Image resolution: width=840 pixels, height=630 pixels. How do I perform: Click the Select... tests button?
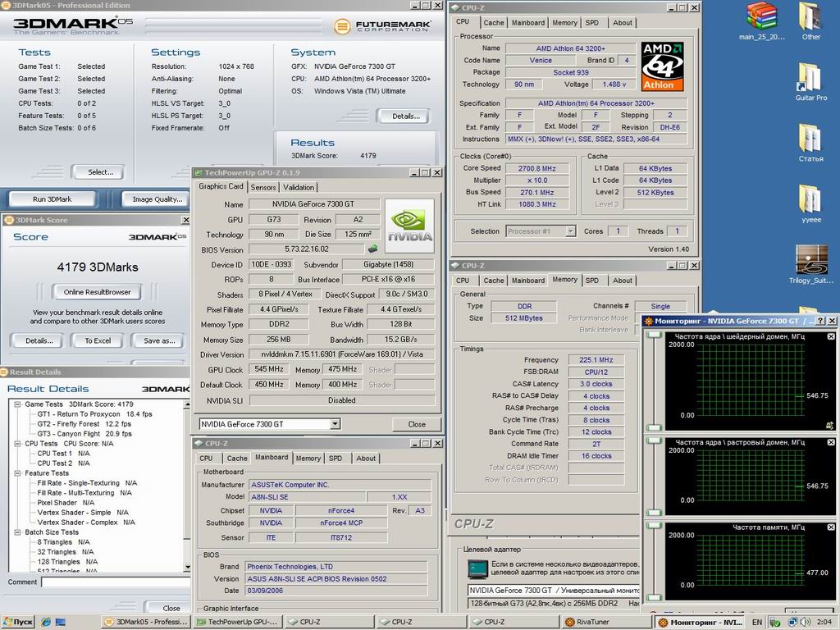pyautogui.click(x=100, y=172)
